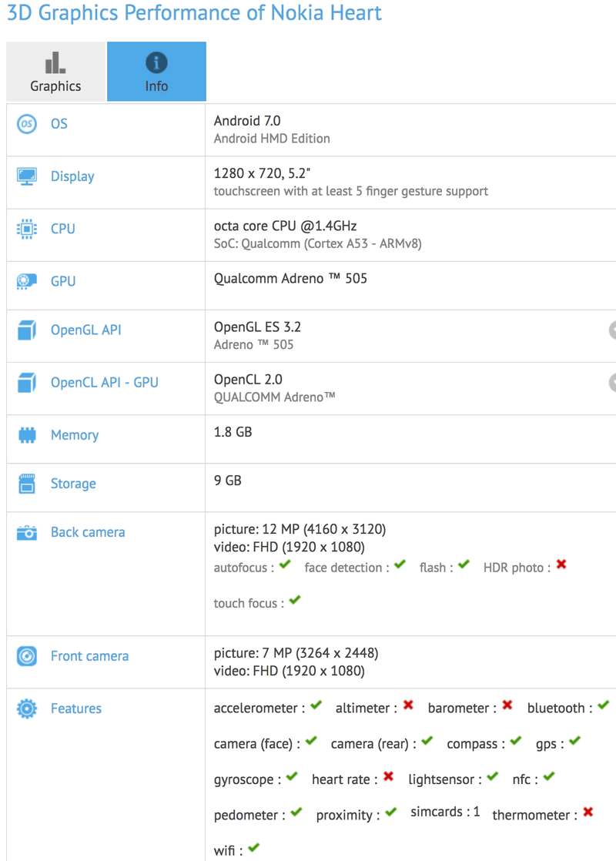This screenshot has height=861, width=616.
Task: Click the Back camera icon
Action: (x=27, y=533)
